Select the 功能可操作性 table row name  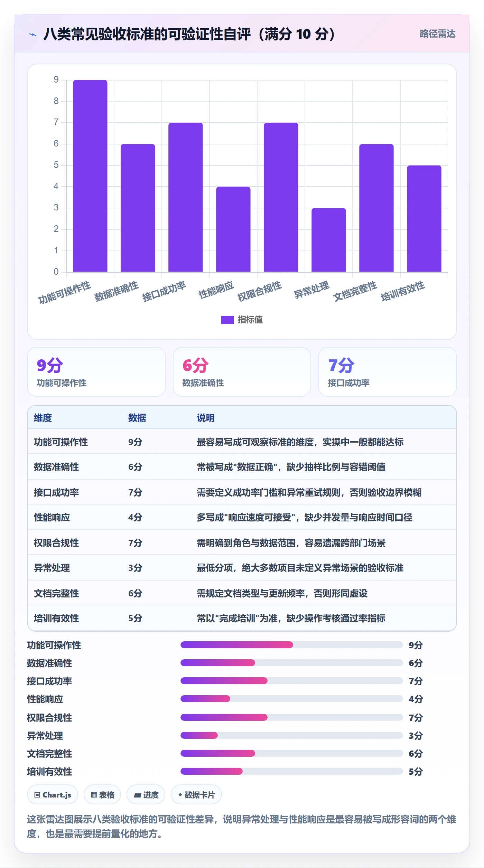click(x=61, y=442)
